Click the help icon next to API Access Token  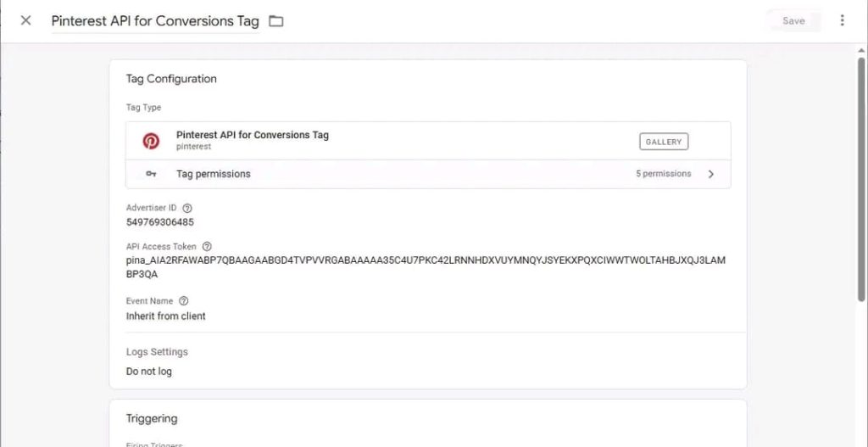click(x=207, y=247)
